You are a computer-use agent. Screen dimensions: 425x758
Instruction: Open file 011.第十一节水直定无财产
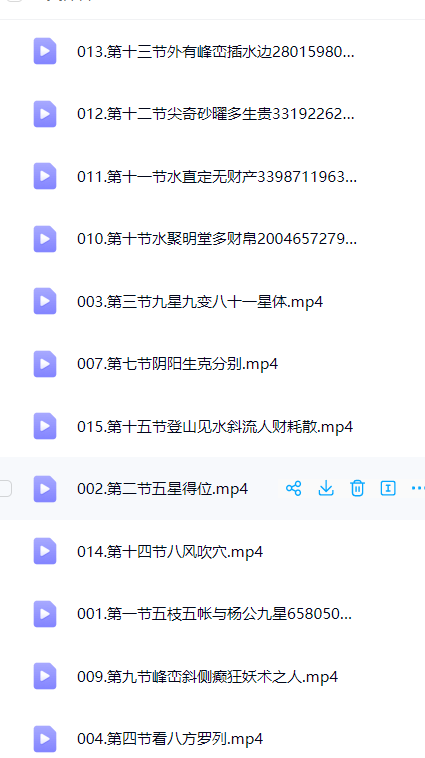pyautogui.click(x=217, y=176)
